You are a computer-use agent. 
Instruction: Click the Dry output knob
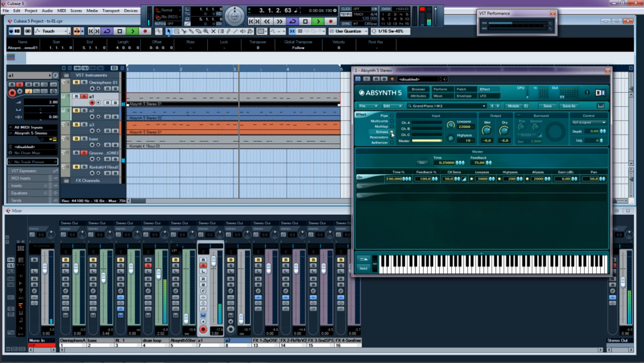pyautogui.click(x=504, y=131)
